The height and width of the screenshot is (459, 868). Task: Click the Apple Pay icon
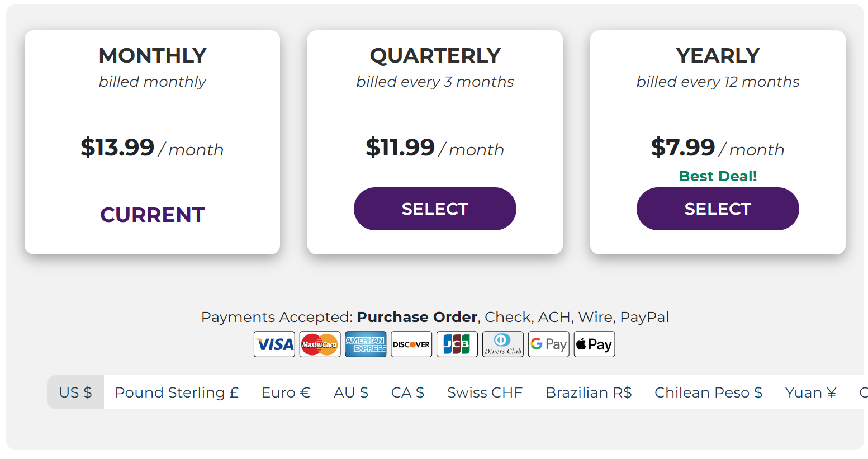tap(594, 344)
